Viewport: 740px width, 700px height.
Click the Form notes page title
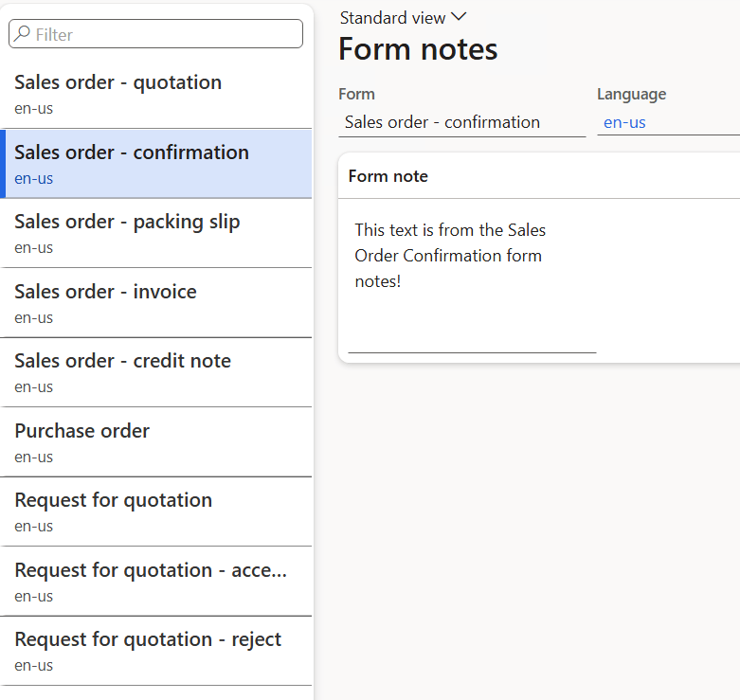tap(418, 49)
